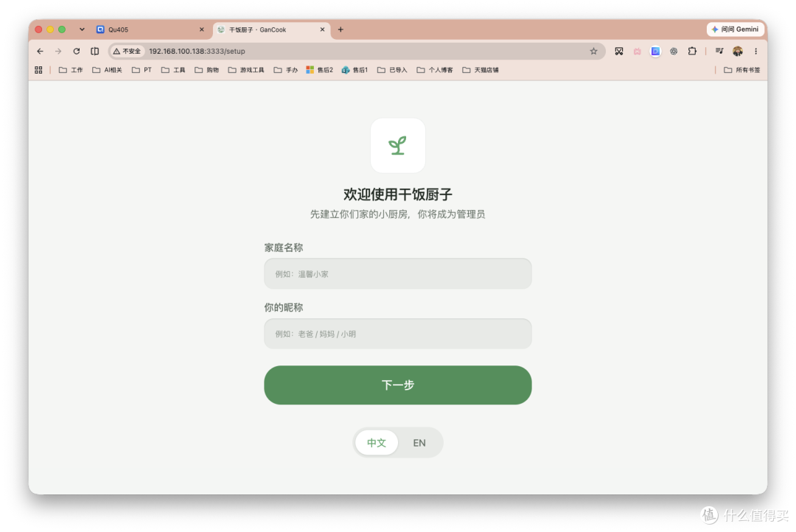Expand the tab search dropdown arrow

pyautogui.click(x=82, y=29)
